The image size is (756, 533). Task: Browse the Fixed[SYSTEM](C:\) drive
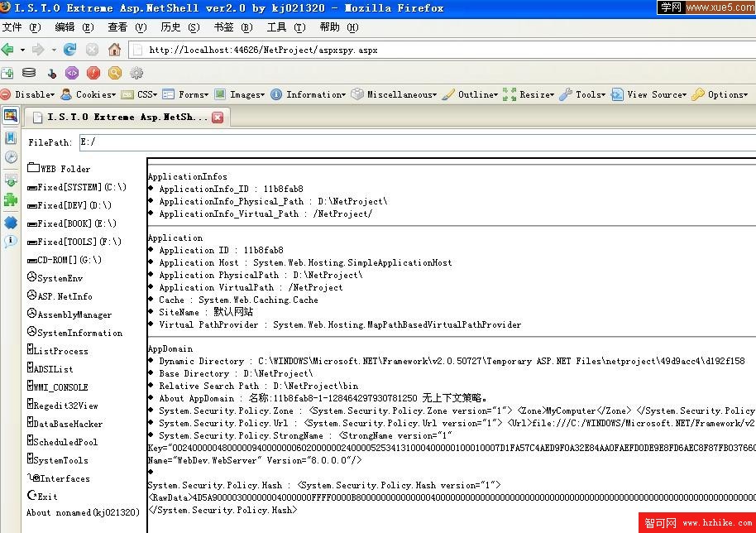pyautogui.click(x=77, y=187)
